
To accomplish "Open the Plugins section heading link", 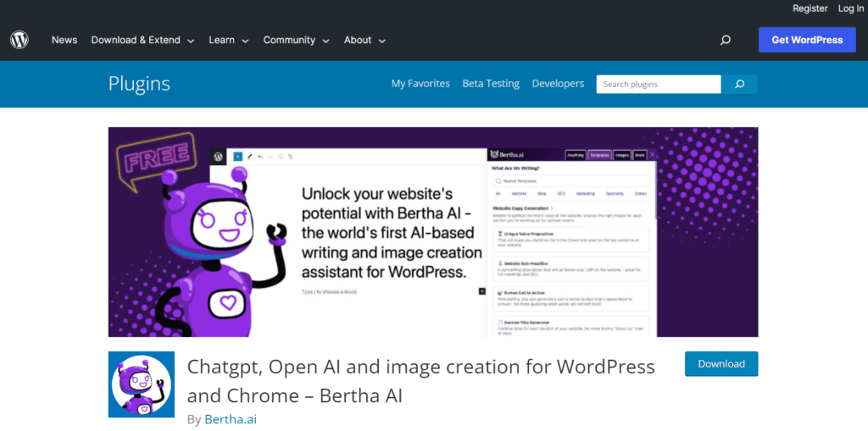I will tap(139, 84).
